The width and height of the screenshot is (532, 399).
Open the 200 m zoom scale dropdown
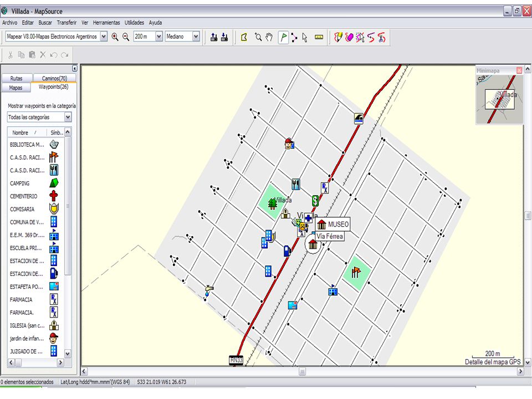pyautogui.click(x=159, y=37)
